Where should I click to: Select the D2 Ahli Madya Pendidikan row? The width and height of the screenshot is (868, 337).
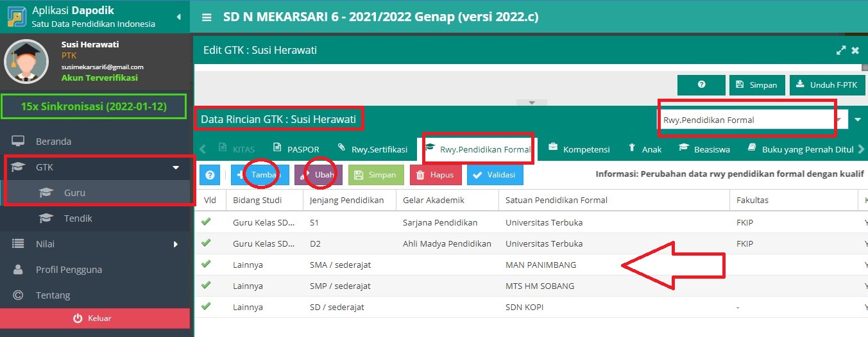click(x=531, y=243)
